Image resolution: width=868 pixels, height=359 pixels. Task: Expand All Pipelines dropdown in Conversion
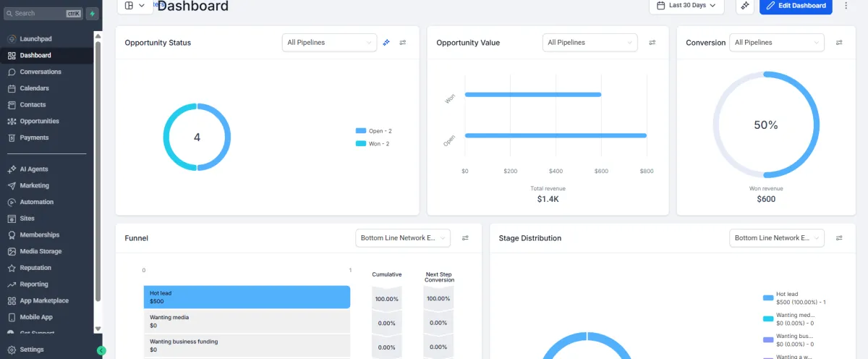pos(777,43)
